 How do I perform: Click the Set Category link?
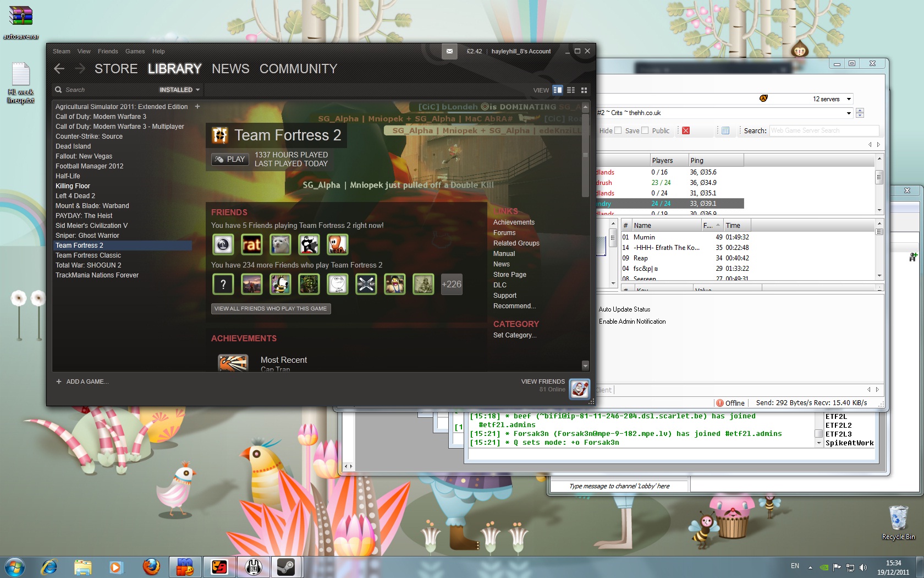[x=515, y=335]
